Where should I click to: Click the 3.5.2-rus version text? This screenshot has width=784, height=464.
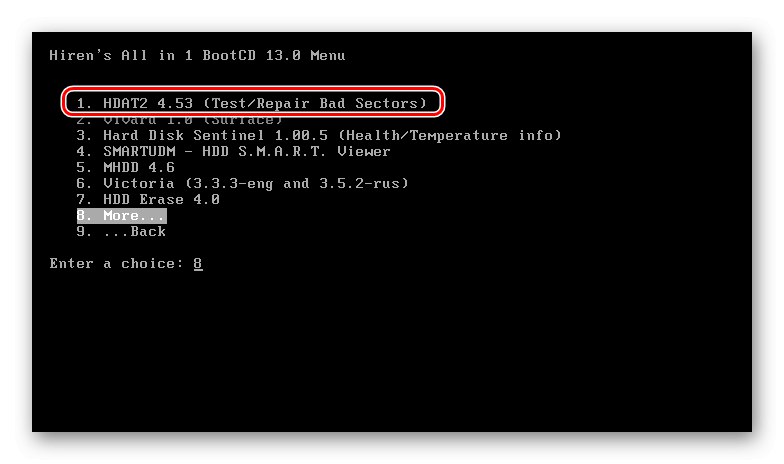[364, 184]
